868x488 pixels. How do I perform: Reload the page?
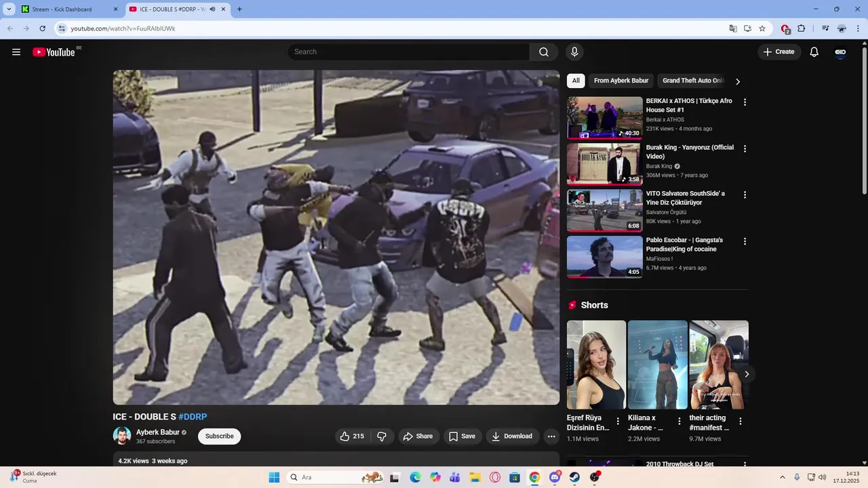(42, 28)
